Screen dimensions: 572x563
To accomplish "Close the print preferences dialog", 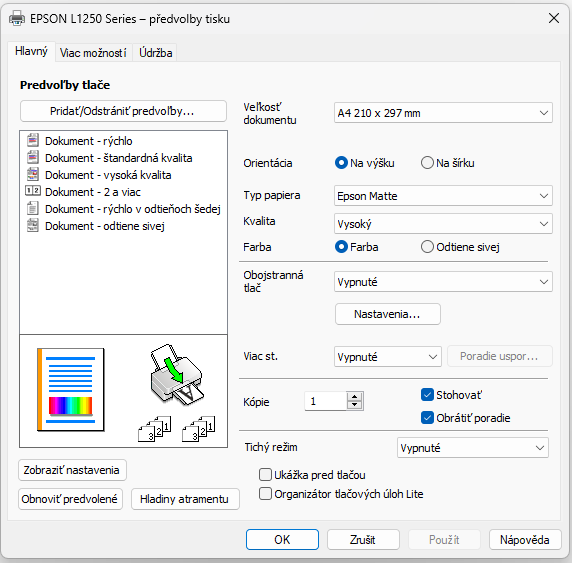I will point(554,18).
